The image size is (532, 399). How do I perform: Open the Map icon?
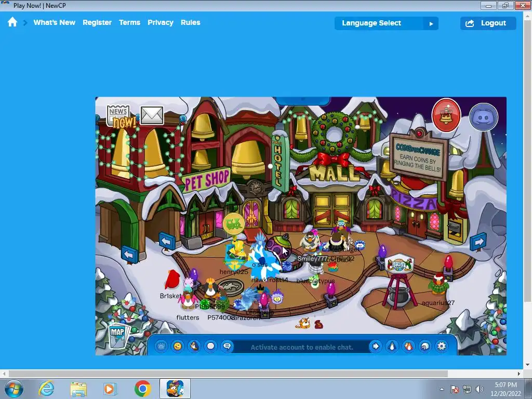(x=118, y=336)
